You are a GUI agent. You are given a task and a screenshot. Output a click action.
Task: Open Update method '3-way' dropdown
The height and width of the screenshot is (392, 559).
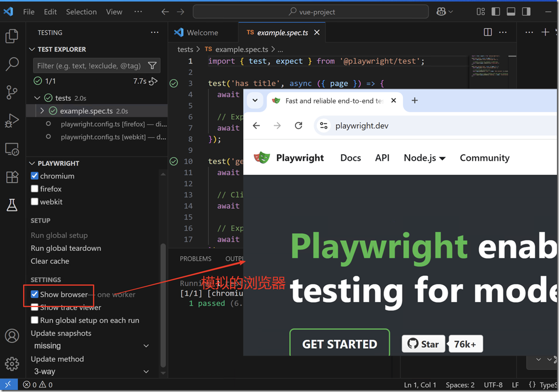[x=91, y=371]
